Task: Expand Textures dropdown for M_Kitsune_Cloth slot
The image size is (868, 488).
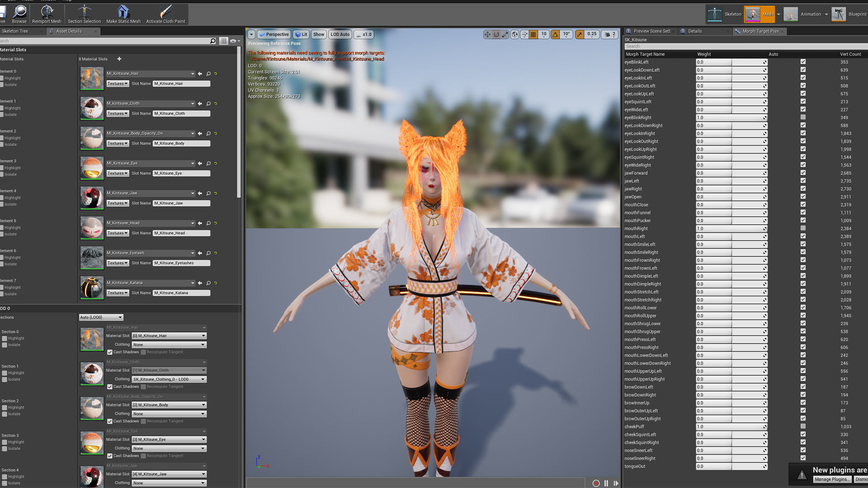Action: tap(118, 113)
